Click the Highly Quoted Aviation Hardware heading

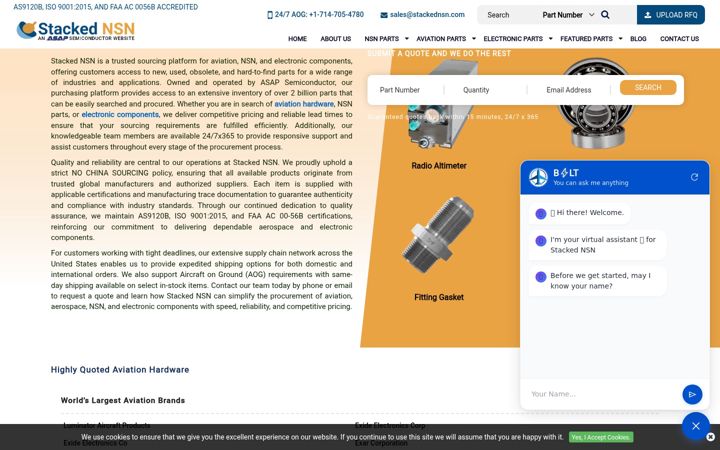coord(120,370)
